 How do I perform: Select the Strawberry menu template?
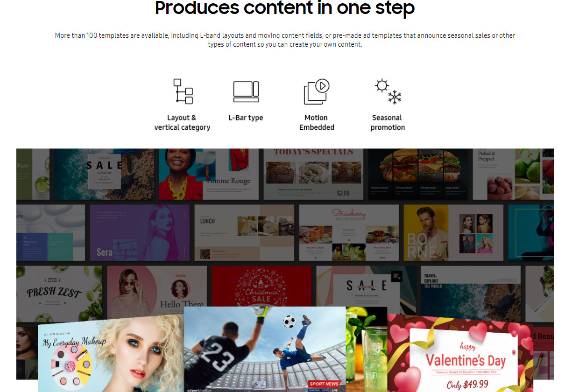click(349, 232)
